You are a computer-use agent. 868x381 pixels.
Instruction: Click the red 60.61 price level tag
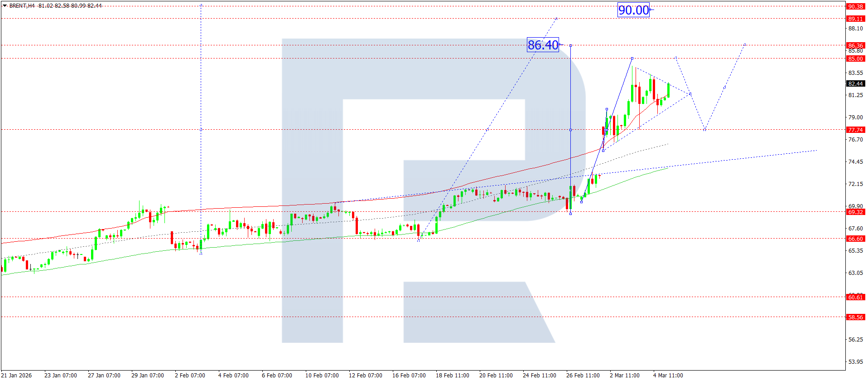point(855,297)
